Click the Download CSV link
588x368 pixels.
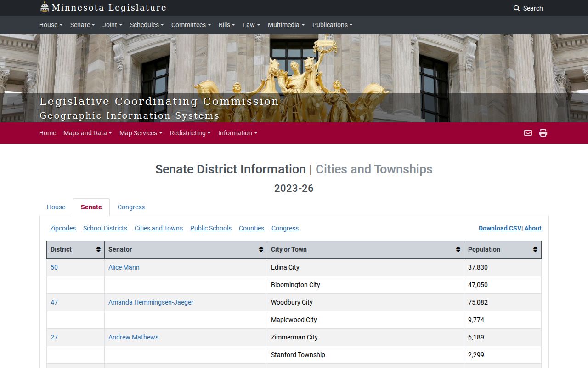pyautogui.click(x=500, y=228)
